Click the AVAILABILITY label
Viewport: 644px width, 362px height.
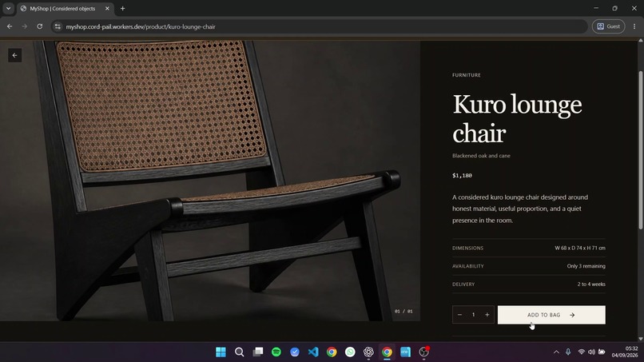[467, 266]
